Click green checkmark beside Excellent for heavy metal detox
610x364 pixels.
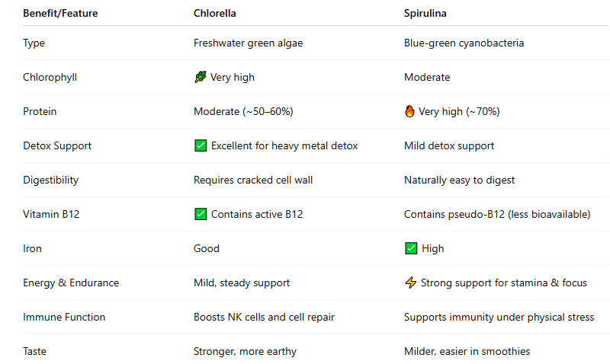[x=201, y=145]
